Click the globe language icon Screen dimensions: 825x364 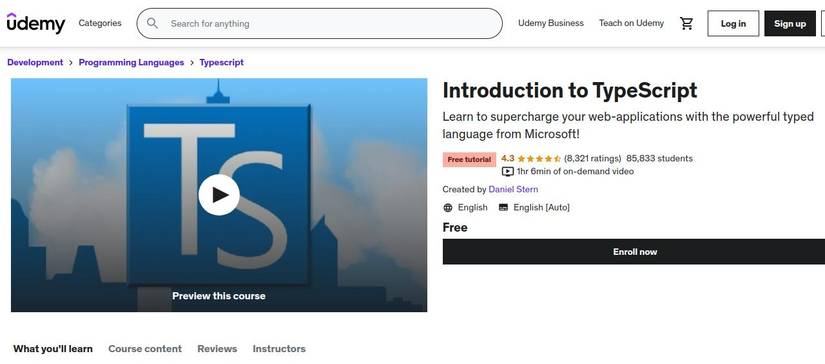coord(448,208)
